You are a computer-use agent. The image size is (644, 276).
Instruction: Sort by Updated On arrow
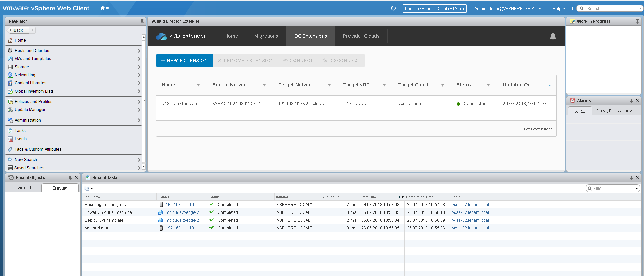[550, 85]
